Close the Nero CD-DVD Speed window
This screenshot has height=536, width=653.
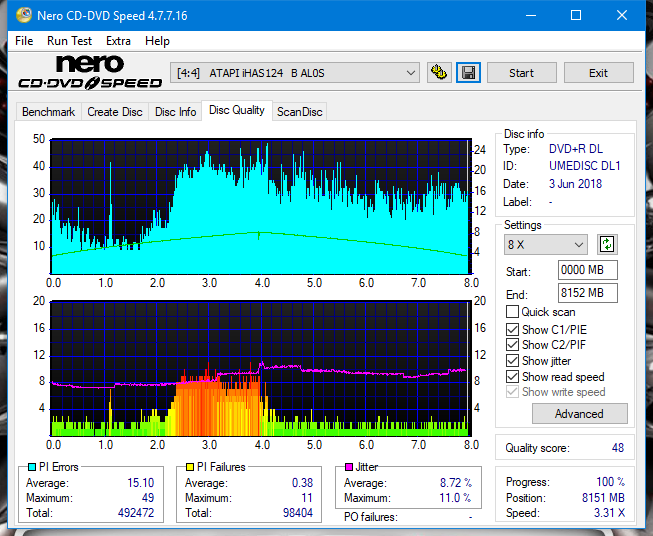[x=622, y=15]
